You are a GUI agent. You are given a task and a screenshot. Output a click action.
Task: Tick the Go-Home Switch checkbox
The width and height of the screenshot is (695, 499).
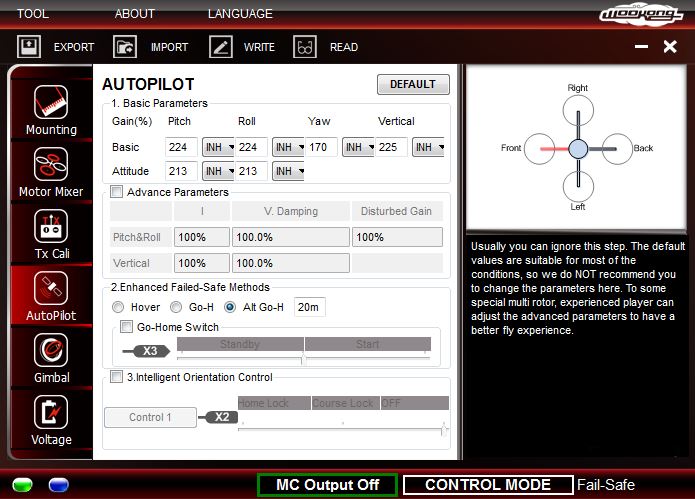(127, 327)
